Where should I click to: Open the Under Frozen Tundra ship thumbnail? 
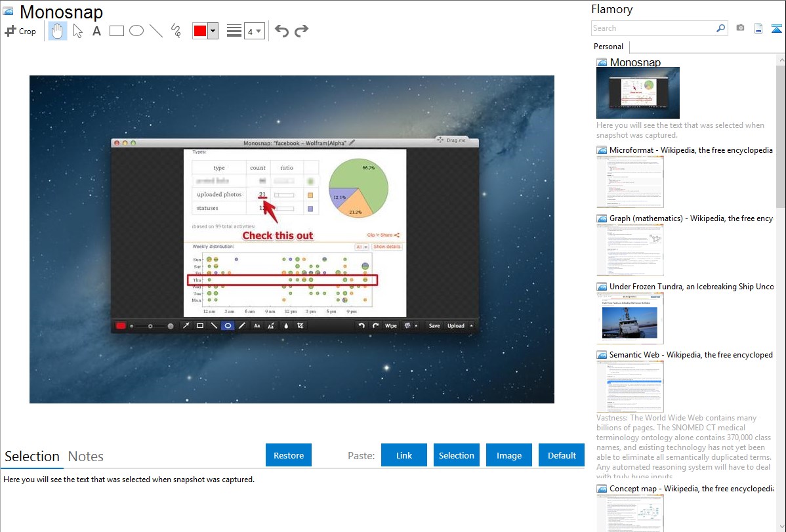click(630, 318)
